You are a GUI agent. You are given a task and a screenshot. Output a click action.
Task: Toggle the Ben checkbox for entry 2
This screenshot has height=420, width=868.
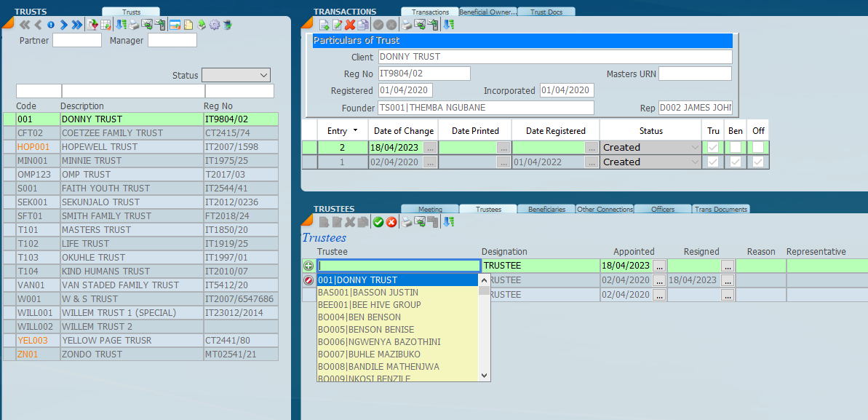[736, 147]
